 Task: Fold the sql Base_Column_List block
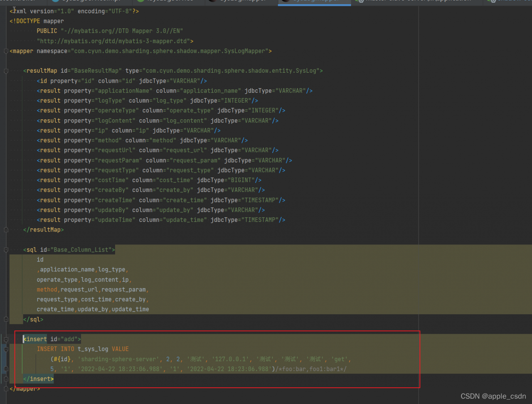tap(6, 250)
